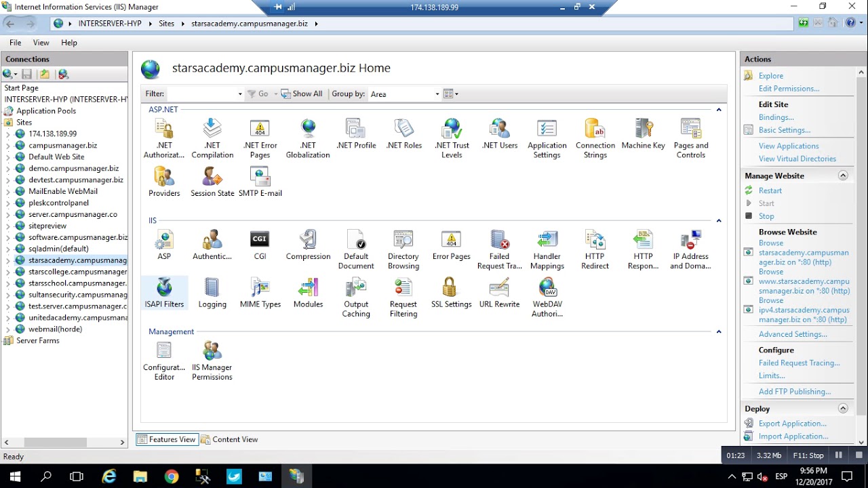The image size is (868, 488).
Task: Click the Bindings... action link
Action: click(776, 117)
